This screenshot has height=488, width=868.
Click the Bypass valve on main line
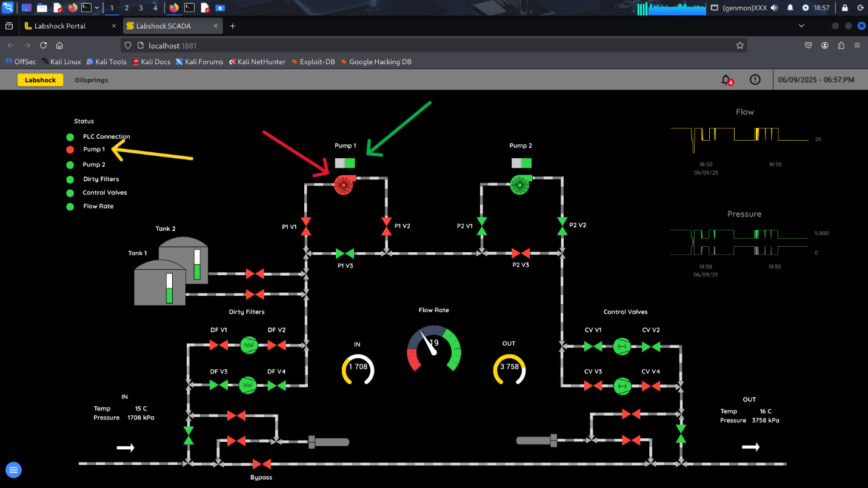pyautogui.click(x=262, y=464)
